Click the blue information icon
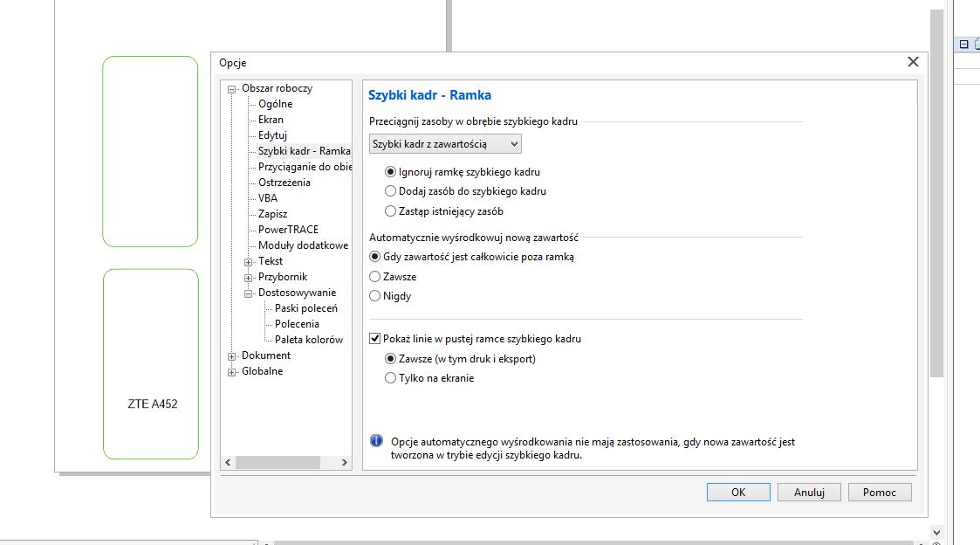980x545 pixels. (x=376, y=441)
